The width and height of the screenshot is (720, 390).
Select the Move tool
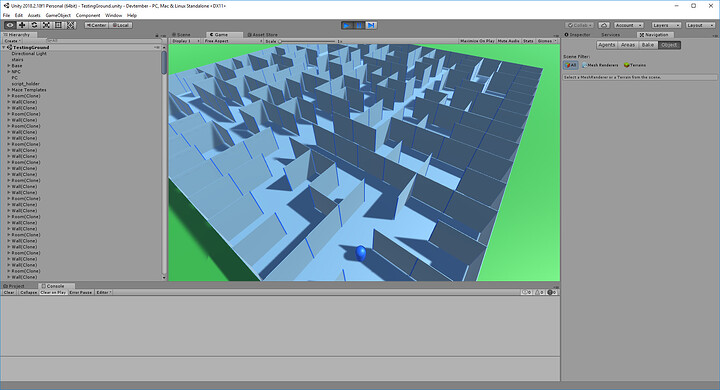(x=22, y=25)
